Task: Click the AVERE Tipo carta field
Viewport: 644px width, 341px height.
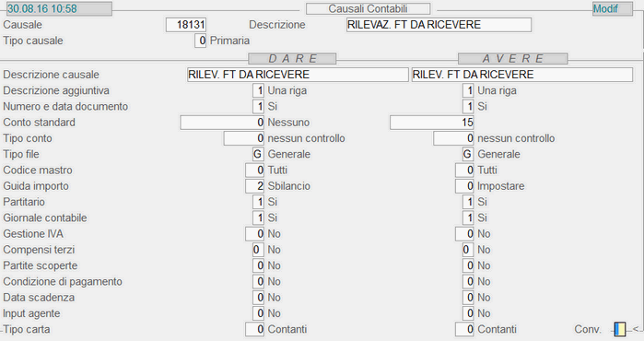Action: pos(464,329)
